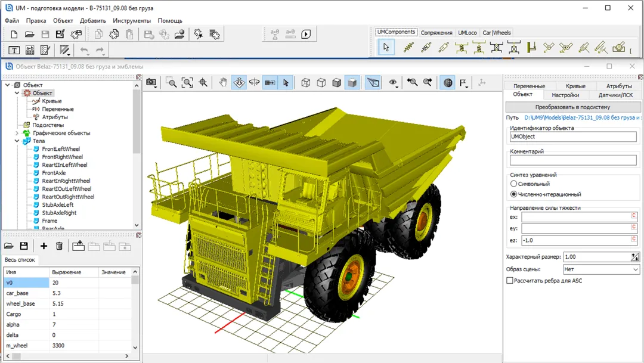Open the Помощь menu
The image size is (644, 363).
point(170,20)
